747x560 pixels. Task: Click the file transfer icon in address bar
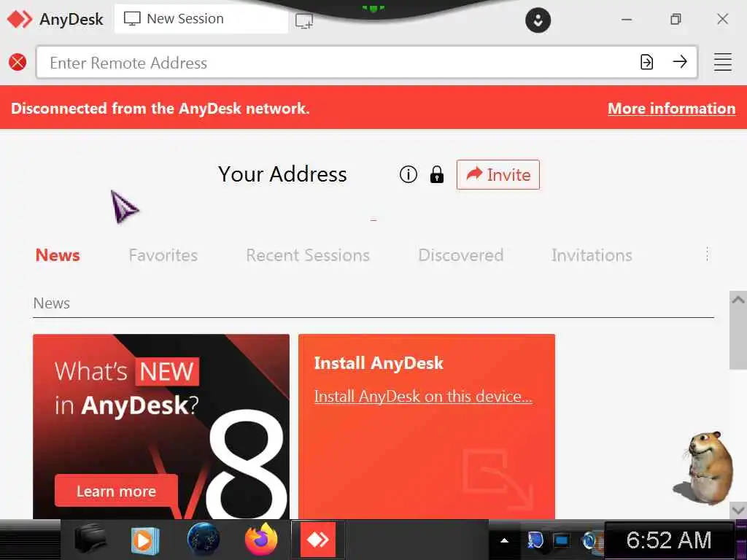(x=646, y=62)
